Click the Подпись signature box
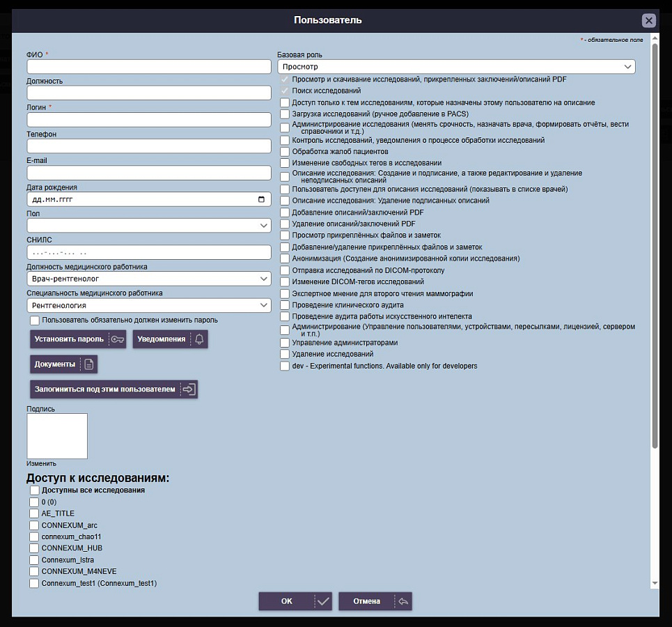Screen dimensions: 672x627 pos(57,436)
